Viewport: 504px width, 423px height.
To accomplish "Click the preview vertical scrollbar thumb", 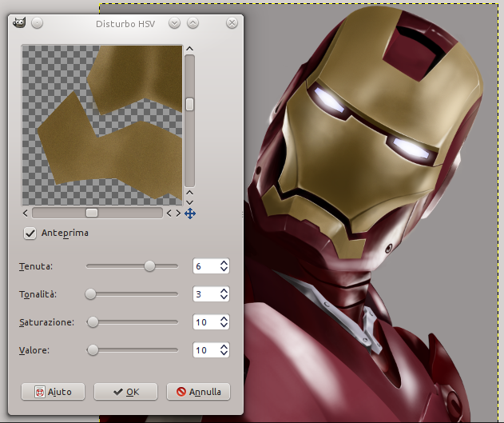I will (189, 105).
